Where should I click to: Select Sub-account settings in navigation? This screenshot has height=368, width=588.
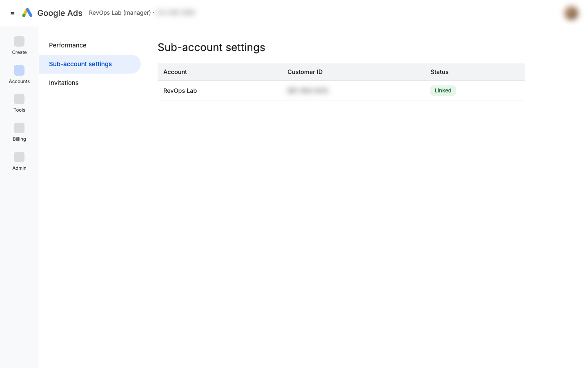point(90,64)
